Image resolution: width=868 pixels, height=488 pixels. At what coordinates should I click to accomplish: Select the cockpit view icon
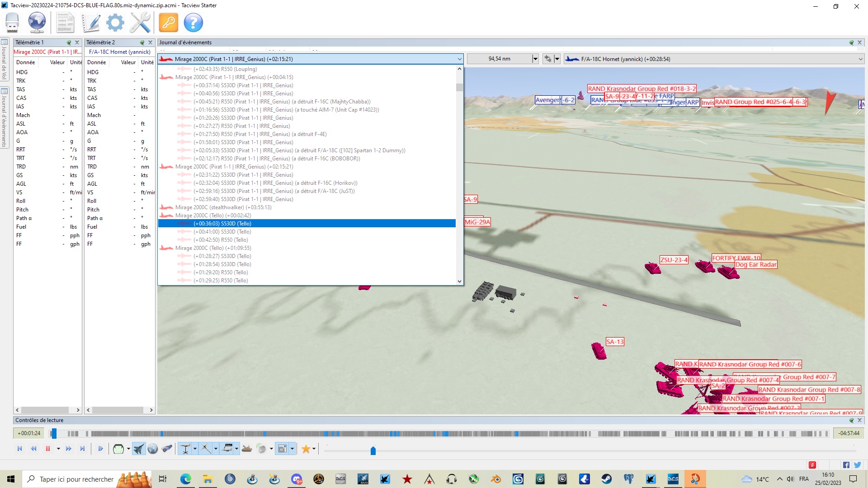[x=118, y=449]
